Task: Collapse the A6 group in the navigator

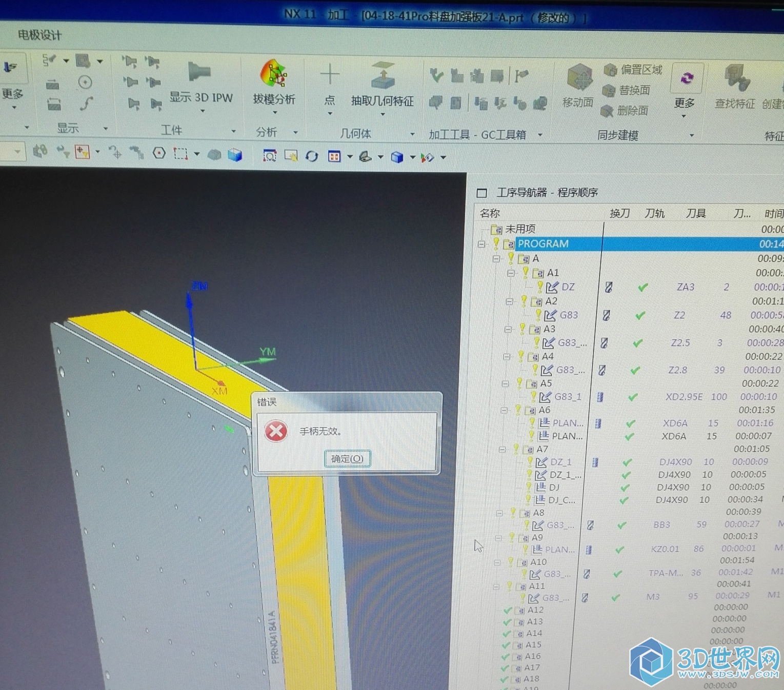Action: point(504,410)
